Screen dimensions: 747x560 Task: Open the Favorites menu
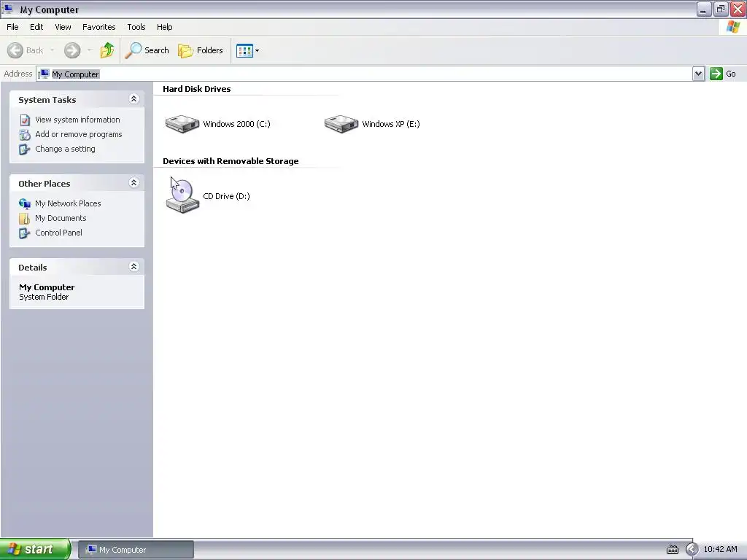(98, 27)
